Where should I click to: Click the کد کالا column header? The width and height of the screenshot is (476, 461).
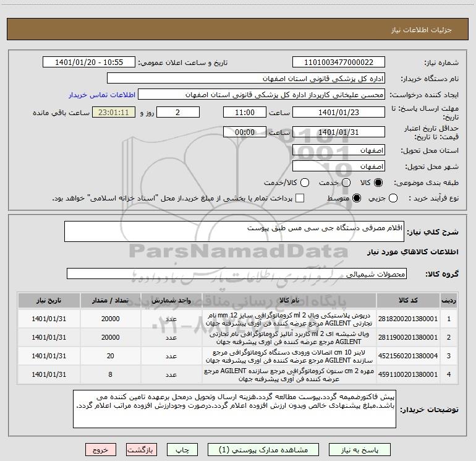coord(408,300)
